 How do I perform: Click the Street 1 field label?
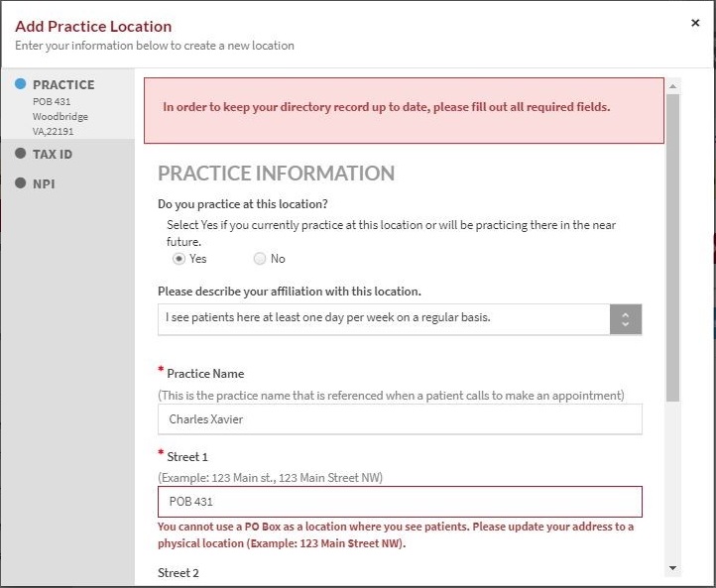(187, 457)
